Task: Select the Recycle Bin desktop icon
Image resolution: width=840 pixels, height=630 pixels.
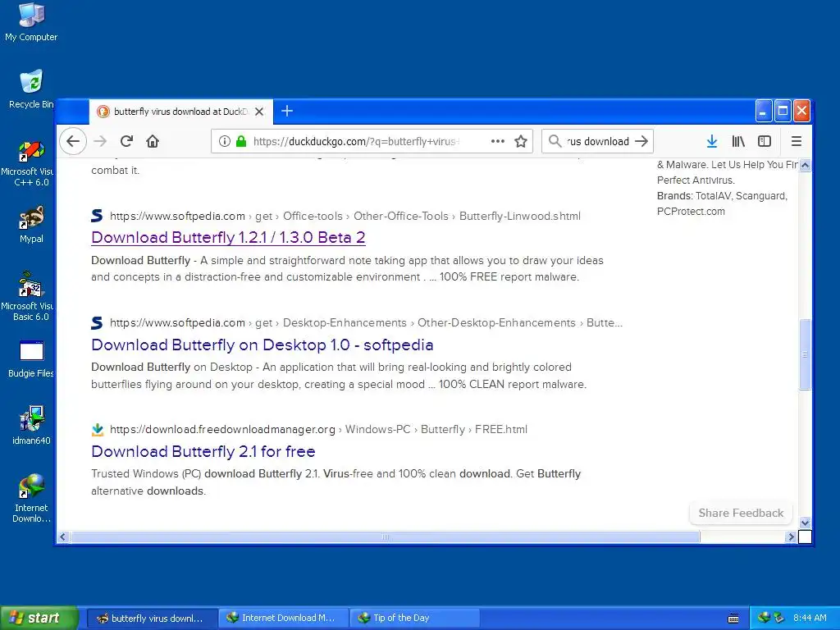Action: tap(31, 89)
